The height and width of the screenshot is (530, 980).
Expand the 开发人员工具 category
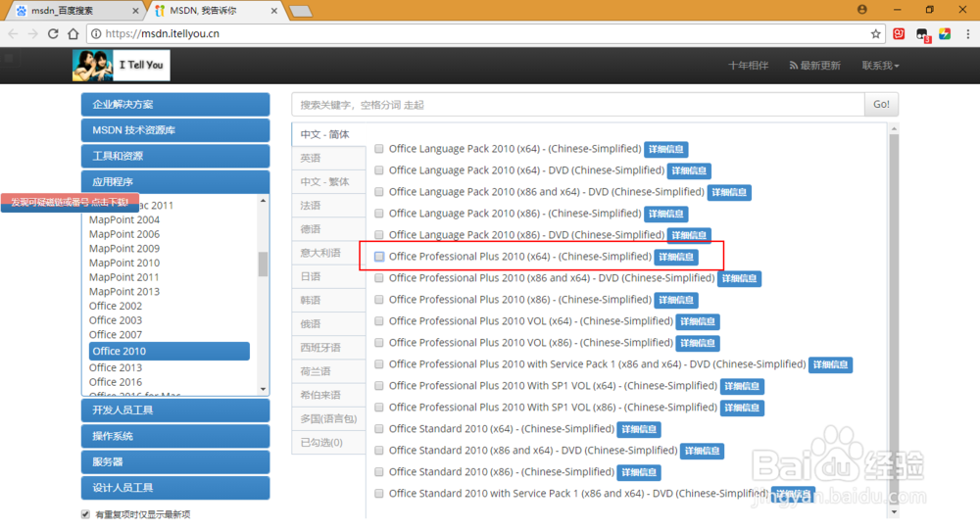coord(175,410)
